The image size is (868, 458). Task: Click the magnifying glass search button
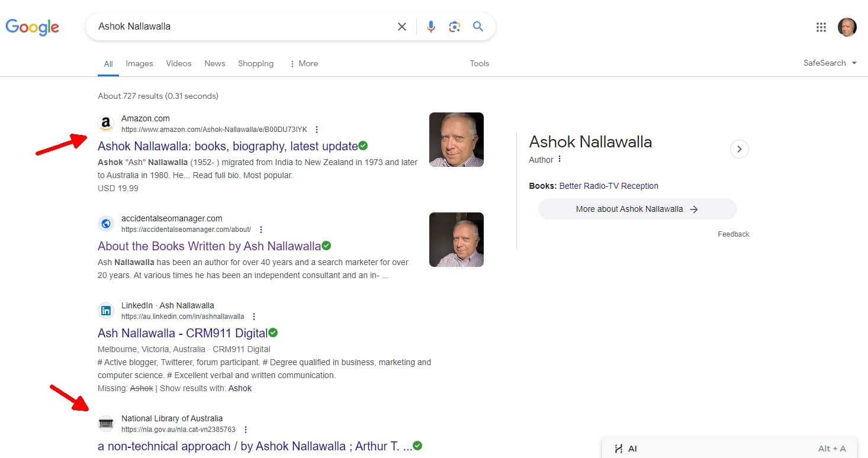coord(478,26)
